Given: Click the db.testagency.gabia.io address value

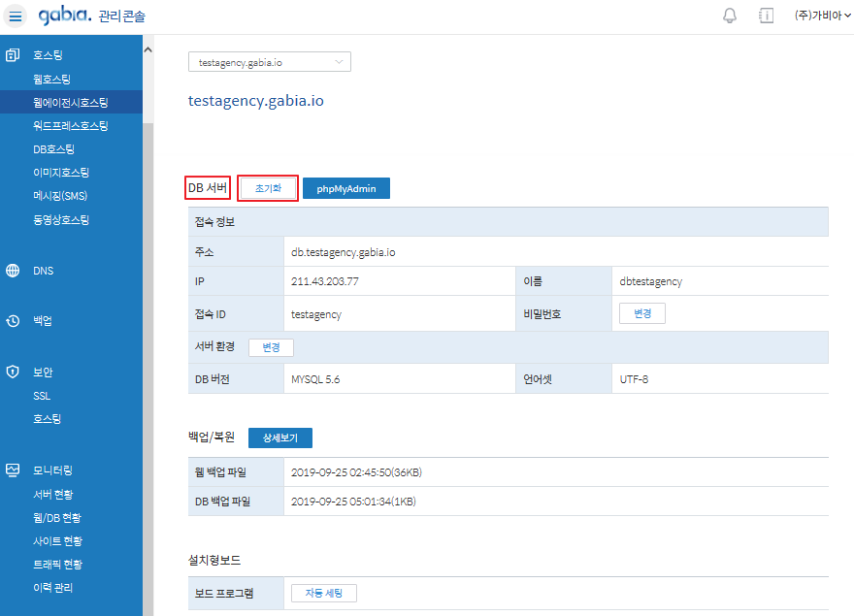Looking at the screenshot, I should (344, 252).
